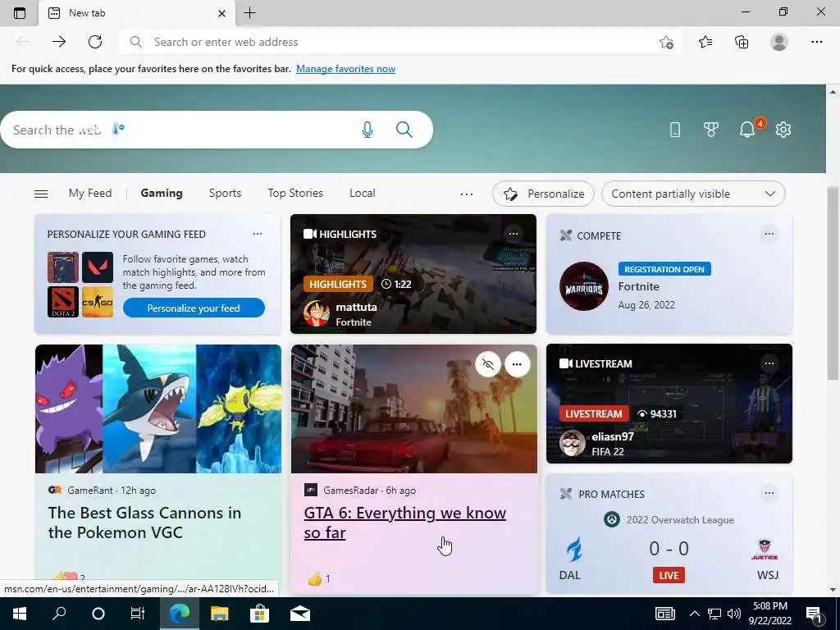Open File Explorer from taskbar

(x=219, y=614)
